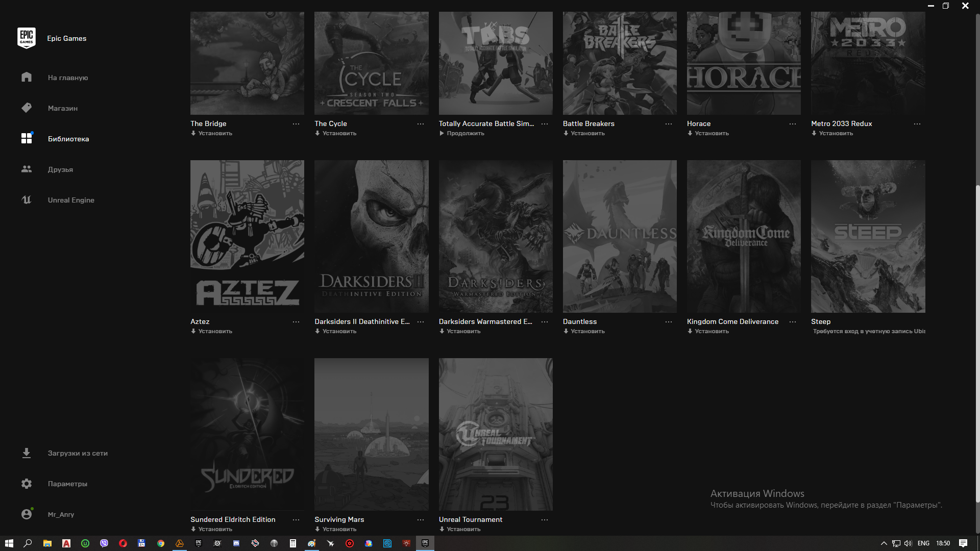Show hidden system tray icons
Screen dimensions: 980x551
coord(884,543)
